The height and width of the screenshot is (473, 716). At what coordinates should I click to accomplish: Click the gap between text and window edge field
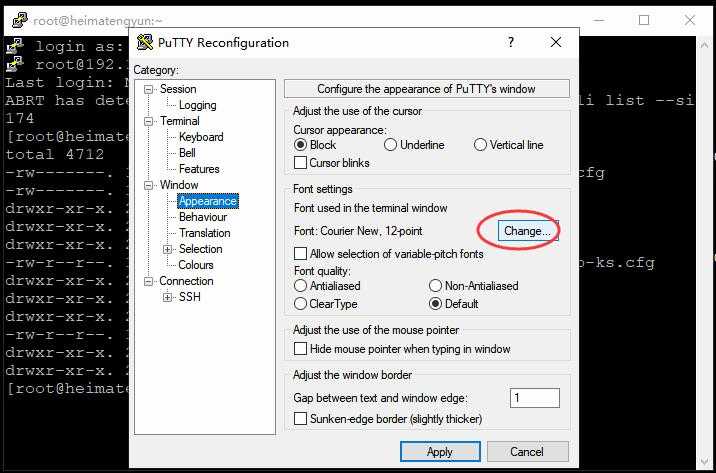pos(532,398)
